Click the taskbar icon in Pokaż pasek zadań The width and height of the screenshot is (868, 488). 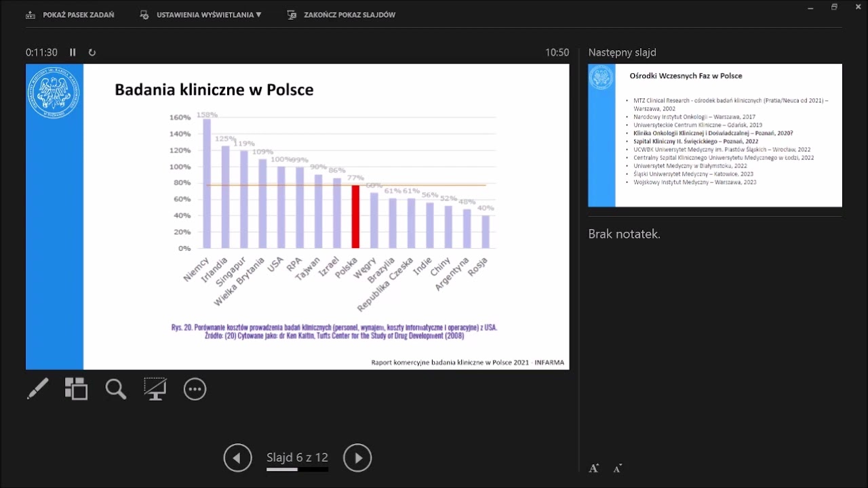(x=31, y=15)
